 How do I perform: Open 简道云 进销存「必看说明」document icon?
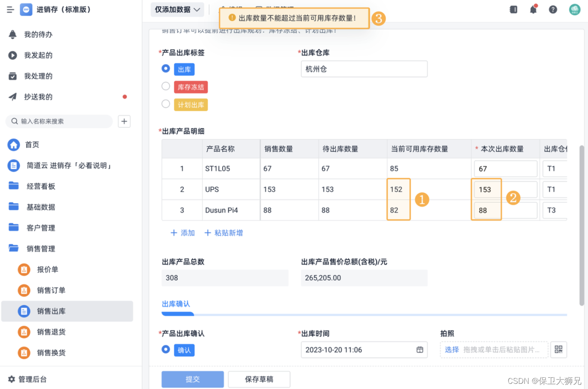tap(14, 166)
